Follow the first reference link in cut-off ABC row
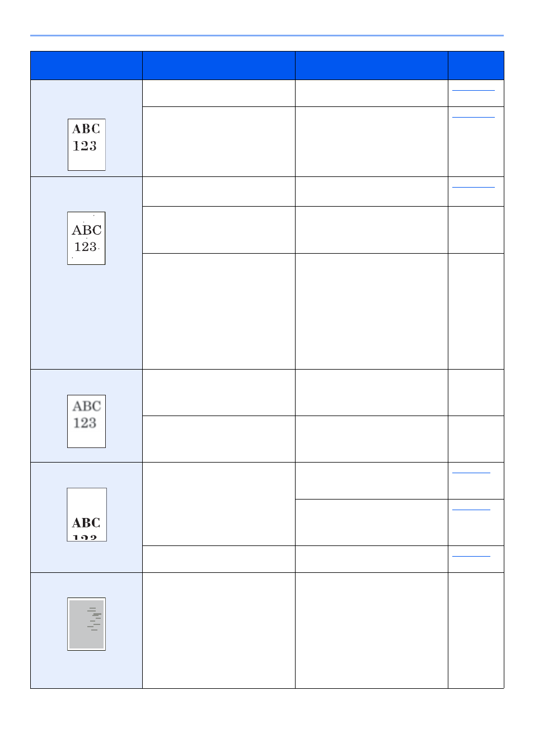This screenshot has height=756, width=534. pos(471,473)
